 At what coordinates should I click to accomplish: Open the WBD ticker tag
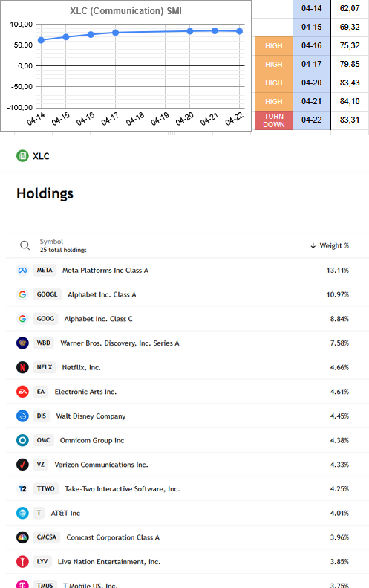44,343
